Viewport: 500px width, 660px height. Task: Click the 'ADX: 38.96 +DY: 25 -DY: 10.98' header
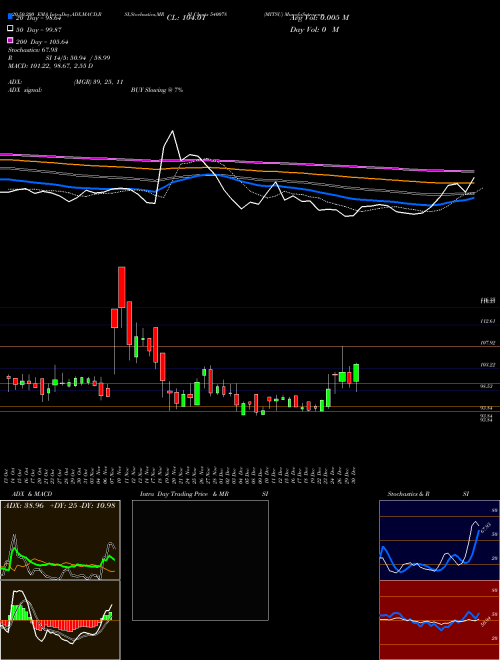click(60, 505)
